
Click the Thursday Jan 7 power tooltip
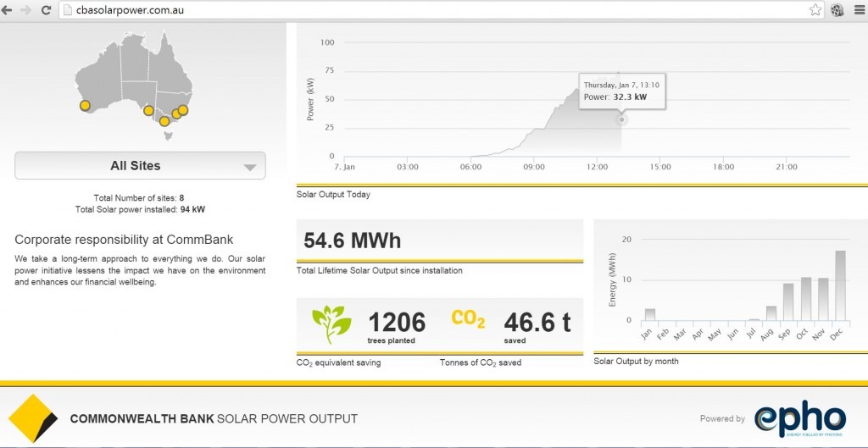(x=622, y=91)
